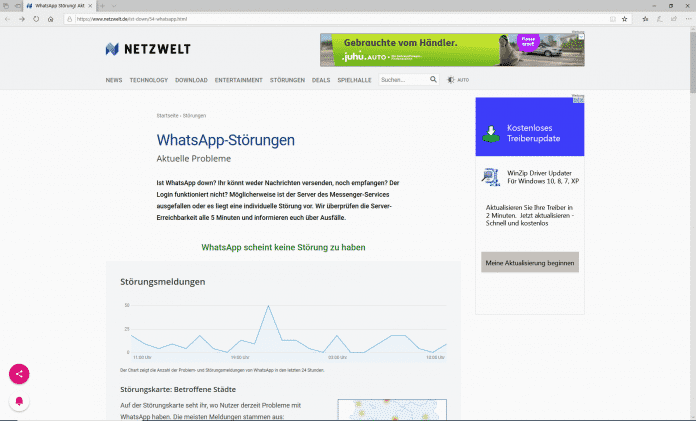
Task: Open the DOWNLOAD section
Action: pos(191,79)
